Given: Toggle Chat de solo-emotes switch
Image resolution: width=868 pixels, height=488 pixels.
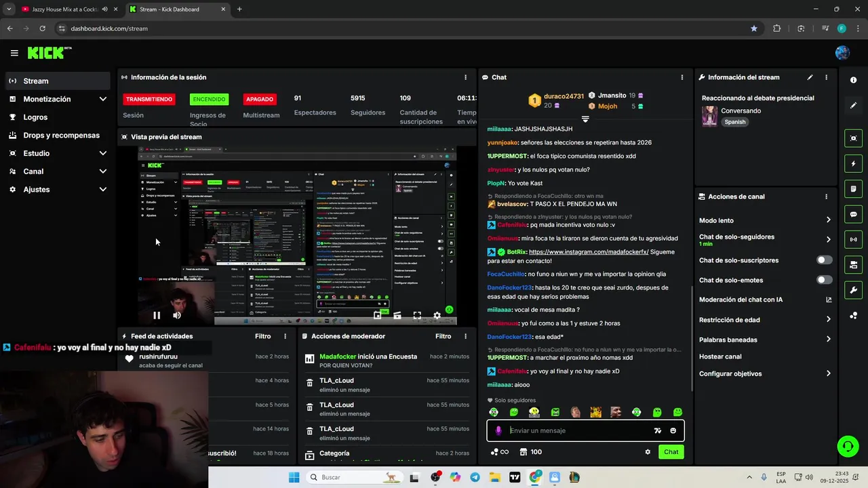Looking at the screenshot, I should tap(824, 280).
